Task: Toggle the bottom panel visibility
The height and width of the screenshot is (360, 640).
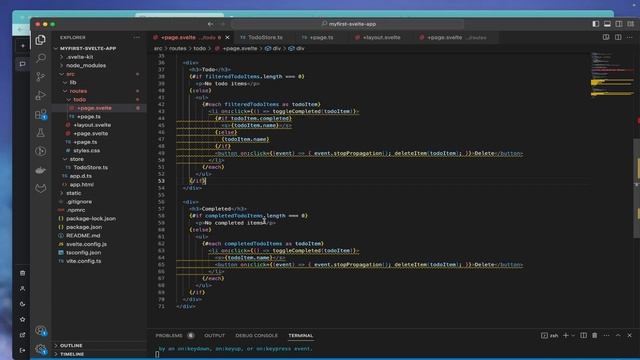Action: coord(607,24)
